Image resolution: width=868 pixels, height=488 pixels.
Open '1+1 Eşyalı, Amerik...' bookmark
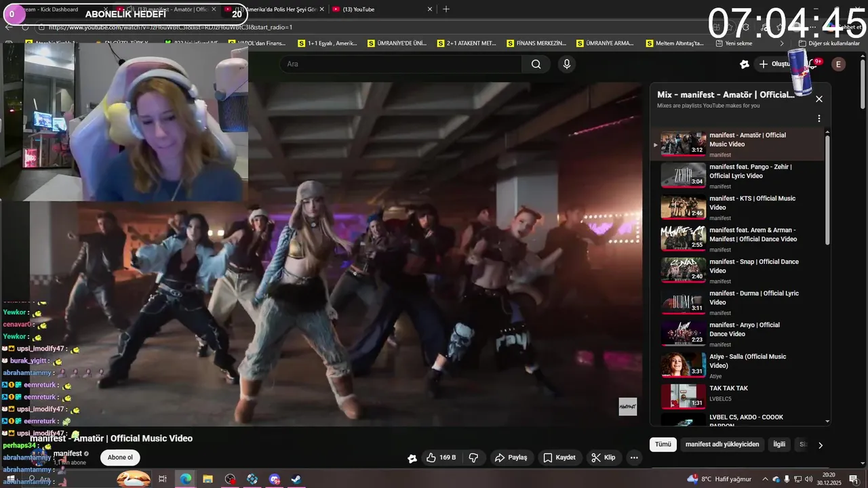click(x=328, y=43)
